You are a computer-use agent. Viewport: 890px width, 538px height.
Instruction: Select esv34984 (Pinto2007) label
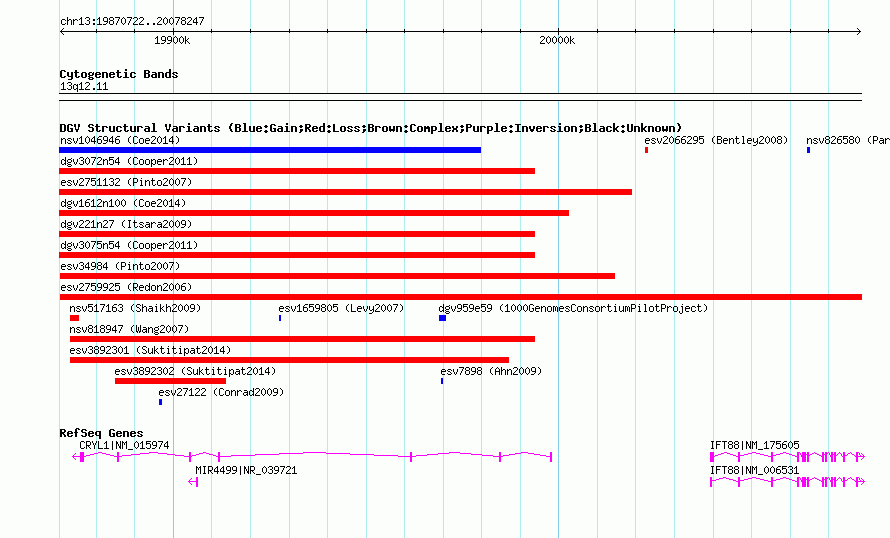click(x=120, y=266)
